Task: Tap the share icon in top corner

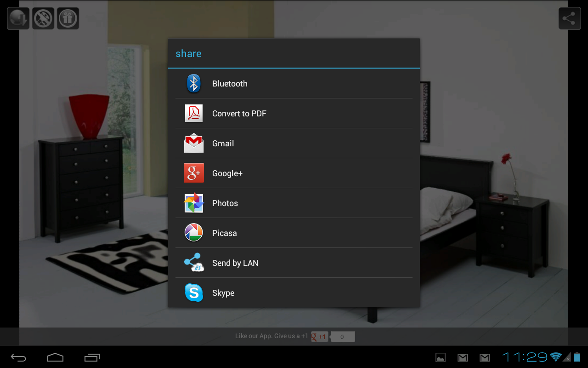Action: pos(570,18)
